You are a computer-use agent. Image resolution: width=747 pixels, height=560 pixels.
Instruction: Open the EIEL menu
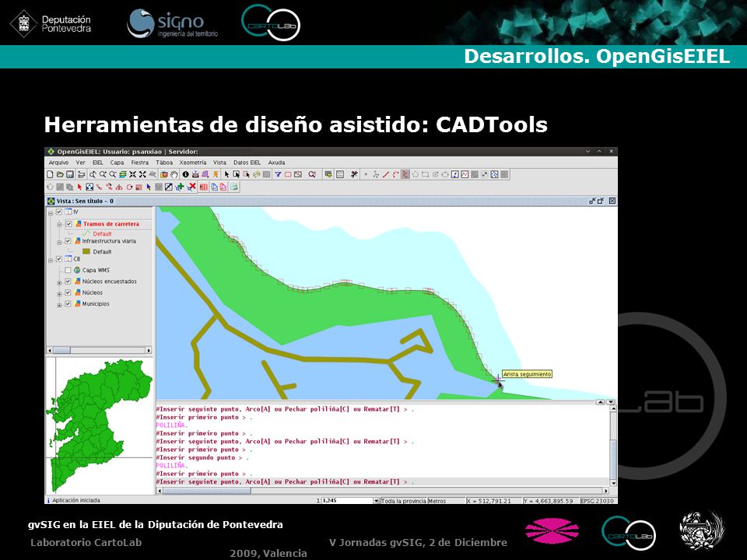(98, 163)
